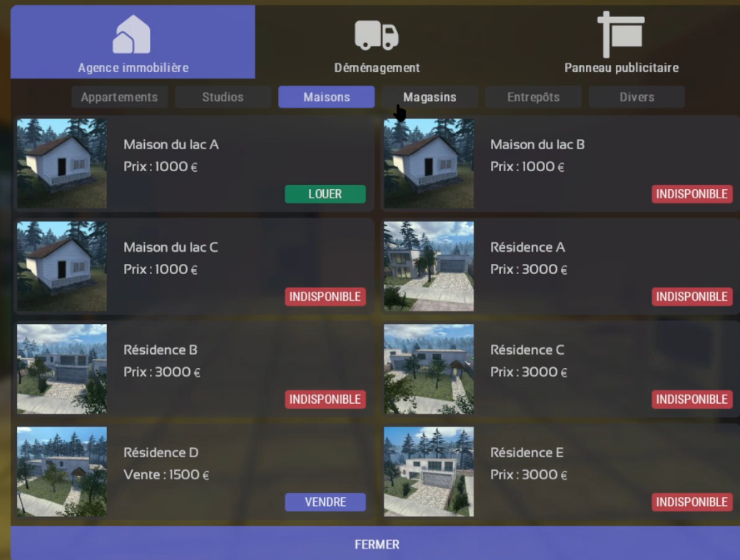The image size is (740, 560).
Task: Click the Déménagement truck icon
Action: coord(377,34)
